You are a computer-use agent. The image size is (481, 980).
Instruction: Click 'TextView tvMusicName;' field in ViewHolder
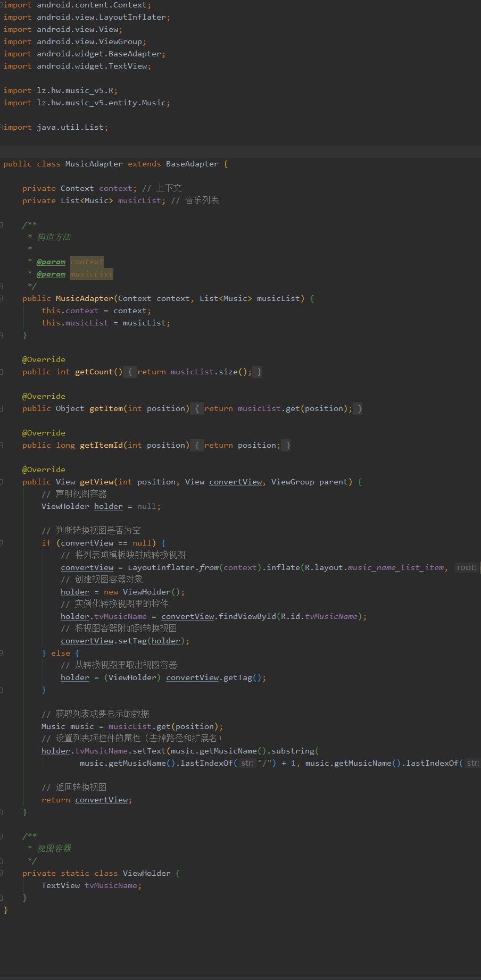(x=92, y=885)
